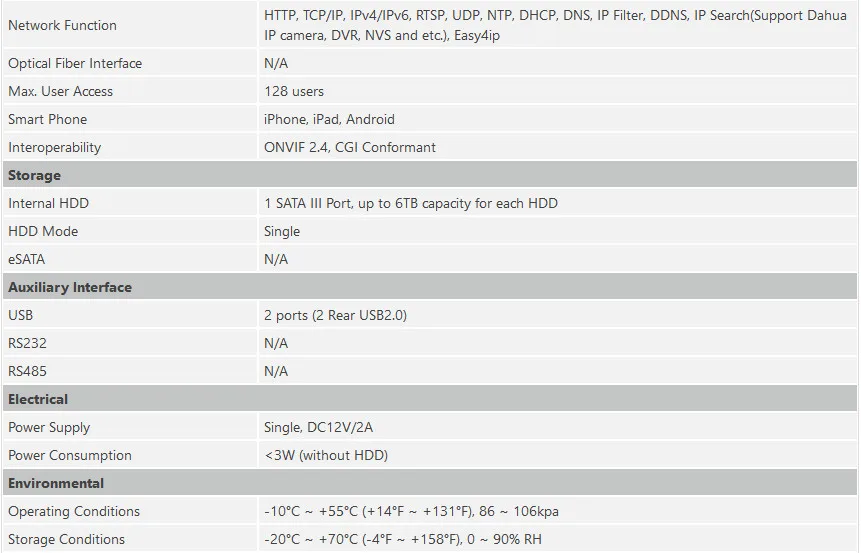
Task: Click the Environmental section header row
Action: click(x=430, y=483)
